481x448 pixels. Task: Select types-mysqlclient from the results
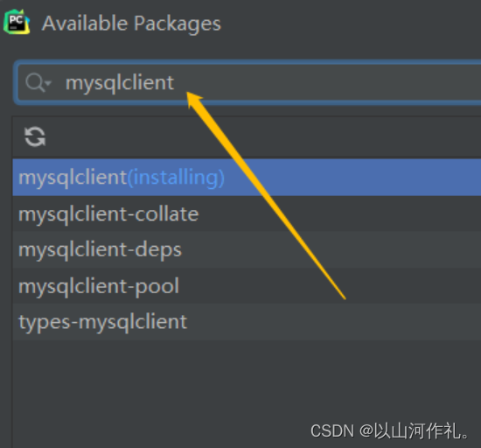(247, 322)
